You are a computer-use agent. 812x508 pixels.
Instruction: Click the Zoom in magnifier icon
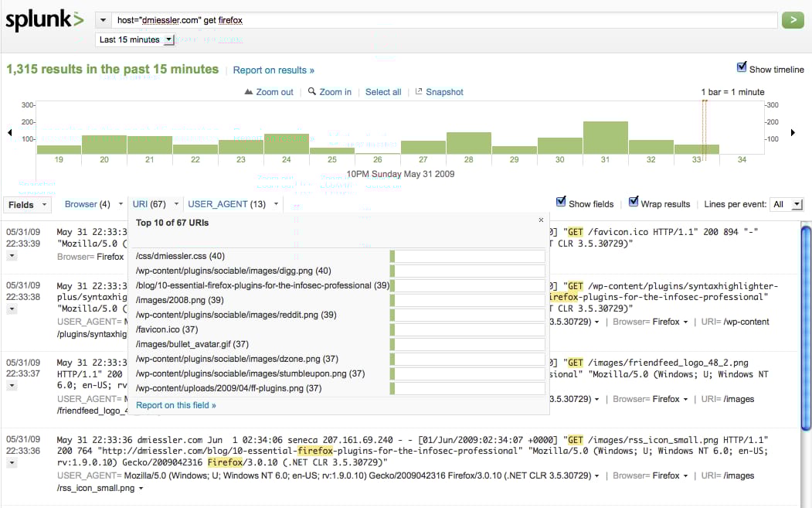click(x=312, y=91)
